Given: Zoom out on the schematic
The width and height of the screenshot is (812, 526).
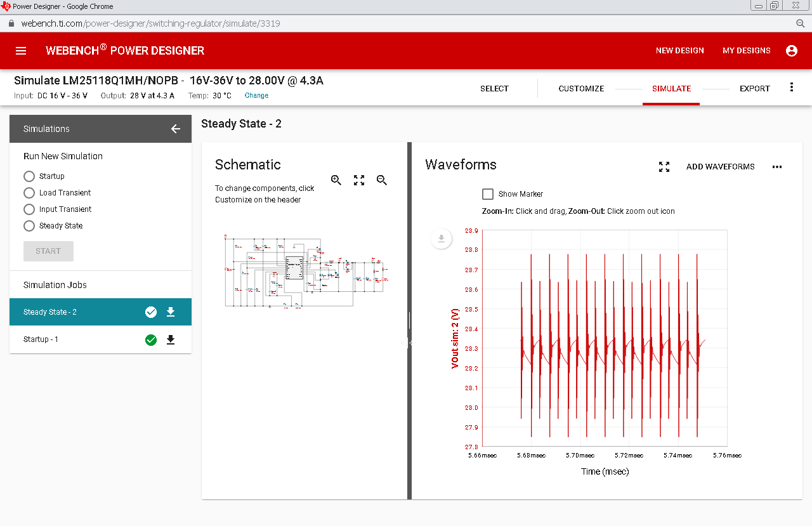Looking at the screenshot, I should click(382, 180).
